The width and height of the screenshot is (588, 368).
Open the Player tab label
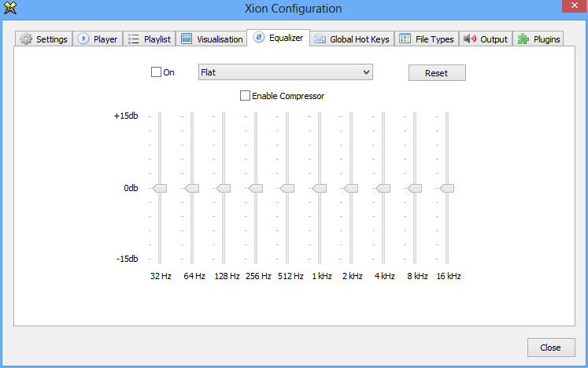[x=105, y=39]
